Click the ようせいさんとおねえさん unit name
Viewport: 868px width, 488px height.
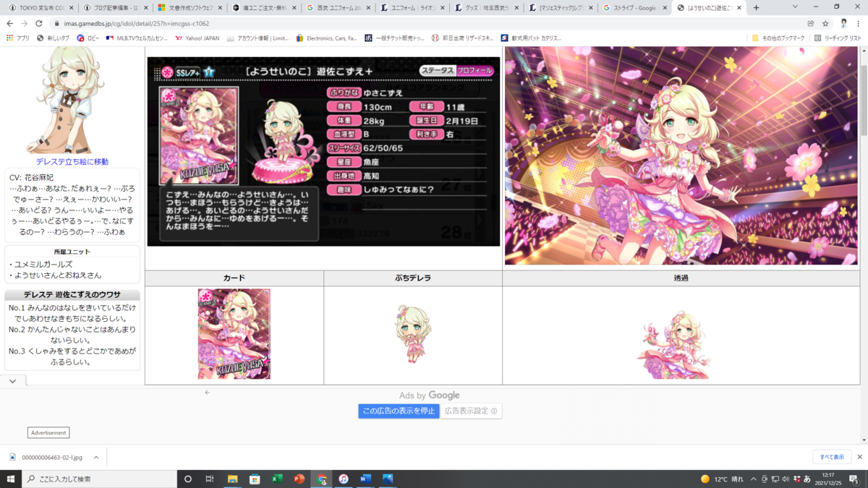click(x=58, y=275)
